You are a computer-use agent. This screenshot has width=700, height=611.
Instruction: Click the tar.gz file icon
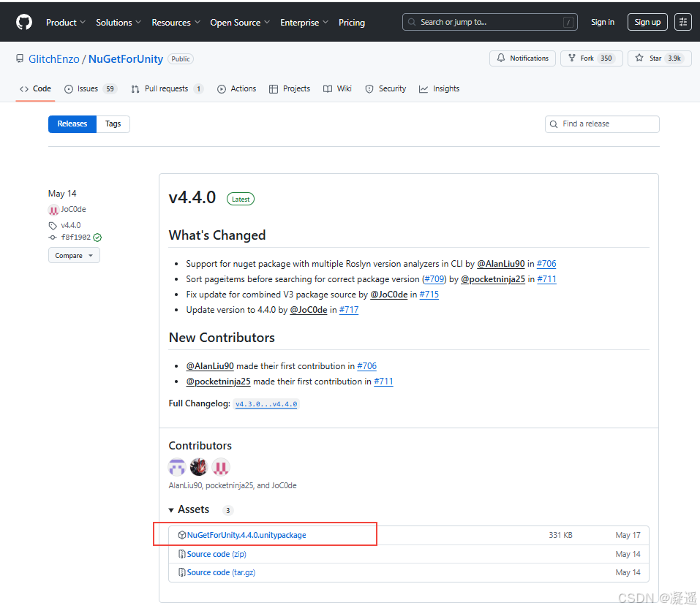click(x=181, y=572)
